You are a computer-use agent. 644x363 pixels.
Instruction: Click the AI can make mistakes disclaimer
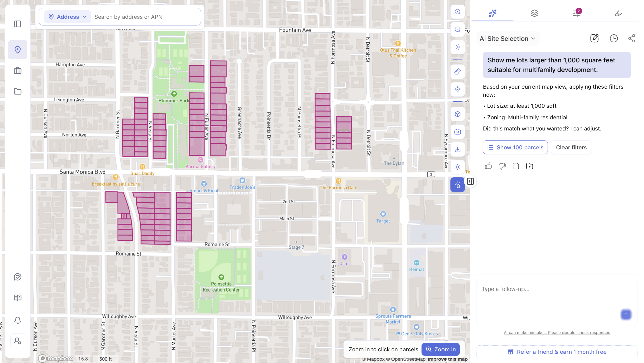(x=556, y=333)
